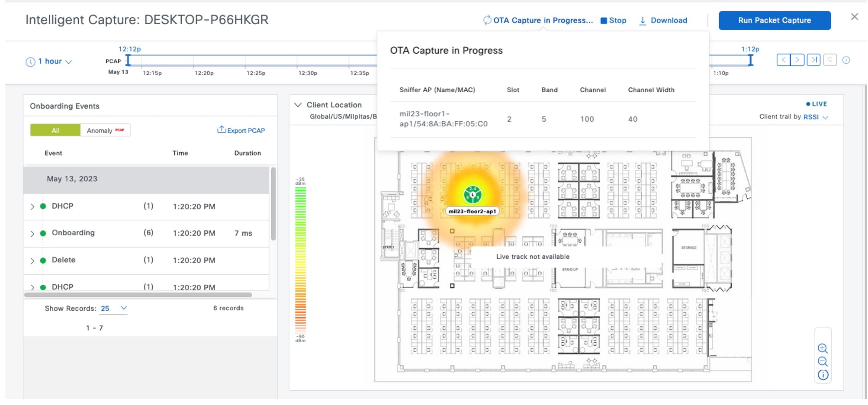Expand the DHCP row below Delete

(32, 287)
